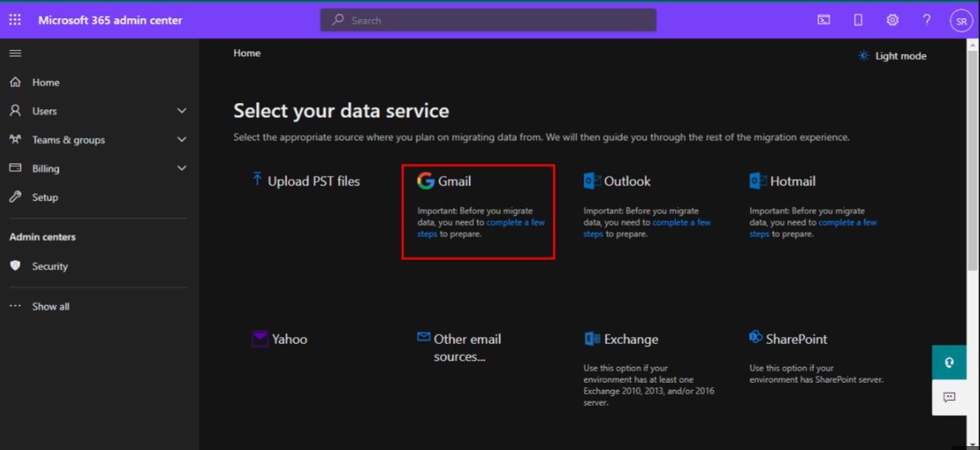Click the SharePoint logo icon
The height and width of the screenshot is (450, 980).
tap(756, 337)
